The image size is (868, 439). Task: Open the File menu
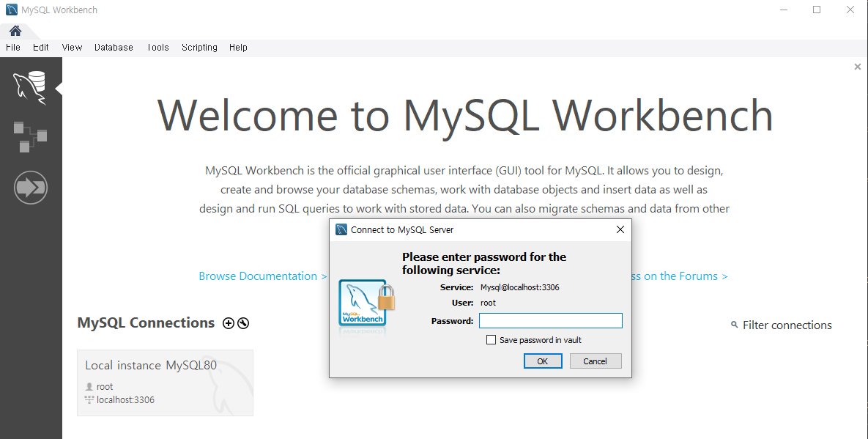pyautogui.click(x=12, y=48)
